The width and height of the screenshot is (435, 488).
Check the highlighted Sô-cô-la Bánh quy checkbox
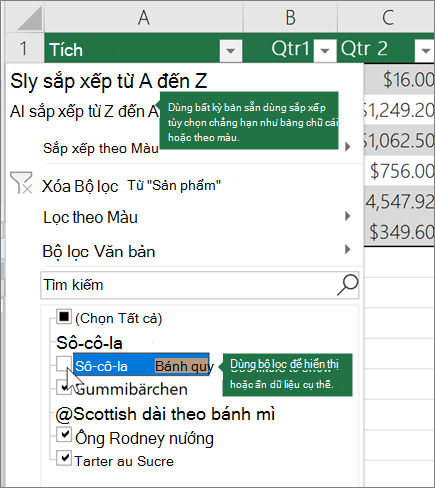pos(64,364)
